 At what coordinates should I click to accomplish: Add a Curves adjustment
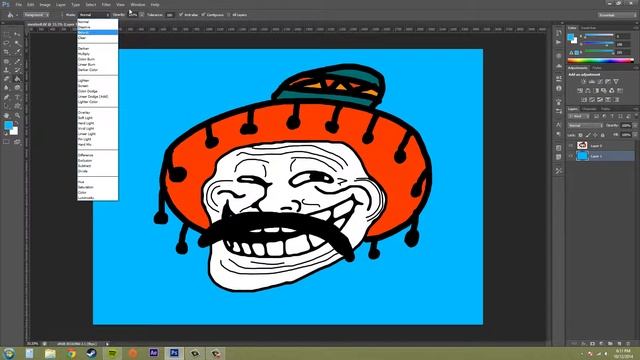pos(600,82)
